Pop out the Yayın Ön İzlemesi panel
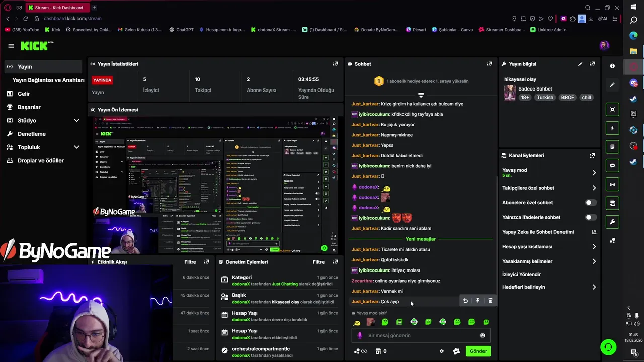 coord(335,109)
